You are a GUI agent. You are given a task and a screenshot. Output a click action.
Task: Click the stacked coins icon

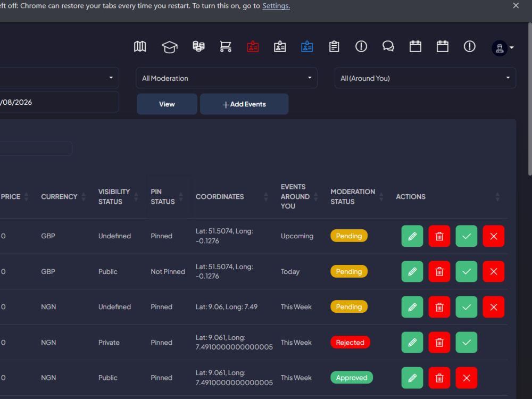[198, 46]
